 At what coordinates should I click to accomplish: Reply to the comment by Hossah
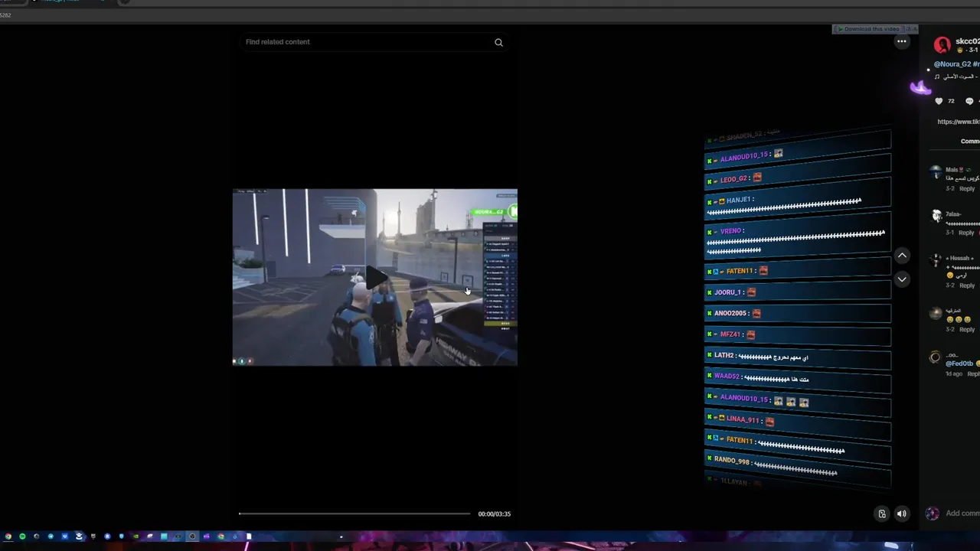click(x=967, y=285)
